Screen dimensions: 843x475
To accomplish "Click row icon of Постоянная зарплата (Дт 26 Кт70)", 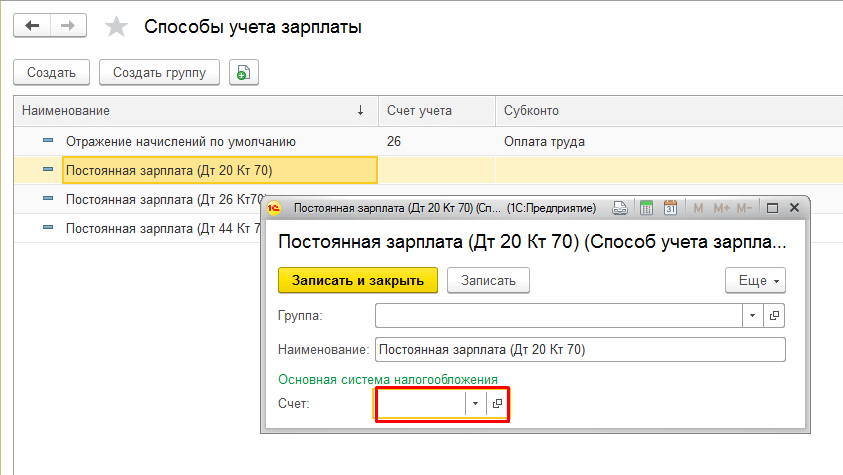I will click(x=48, y=198).
